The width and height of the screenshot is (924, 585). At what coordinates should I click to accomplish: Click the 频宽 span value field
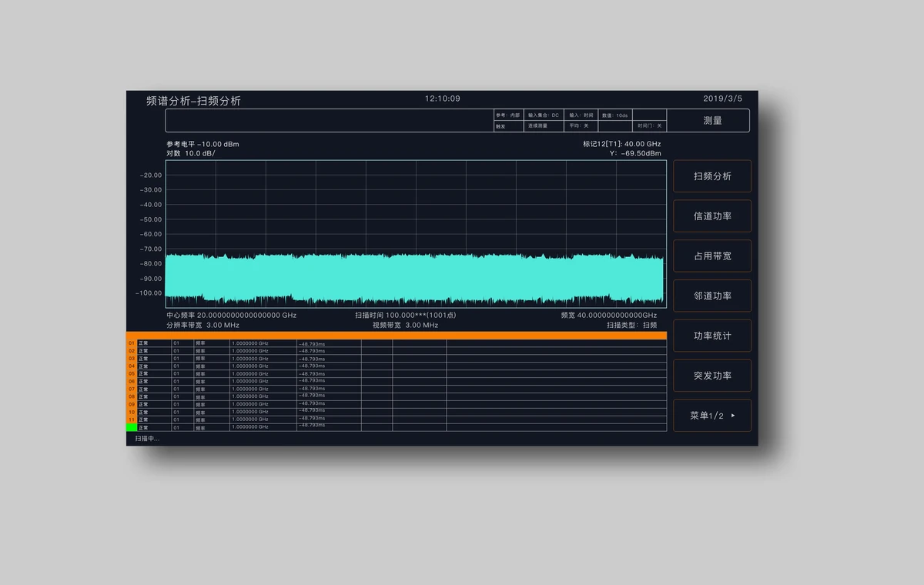pyautogui.click(x=609, y=316)
